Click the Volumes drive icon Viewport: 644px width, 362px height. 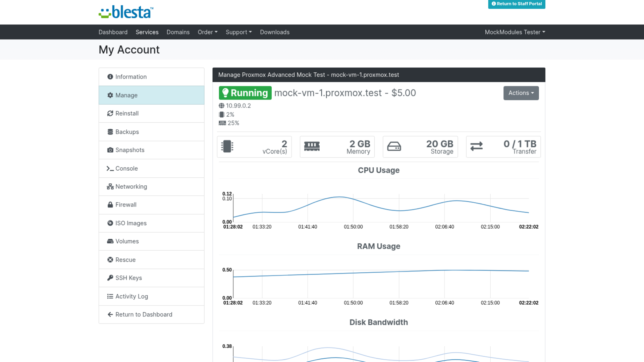(110, 241)
